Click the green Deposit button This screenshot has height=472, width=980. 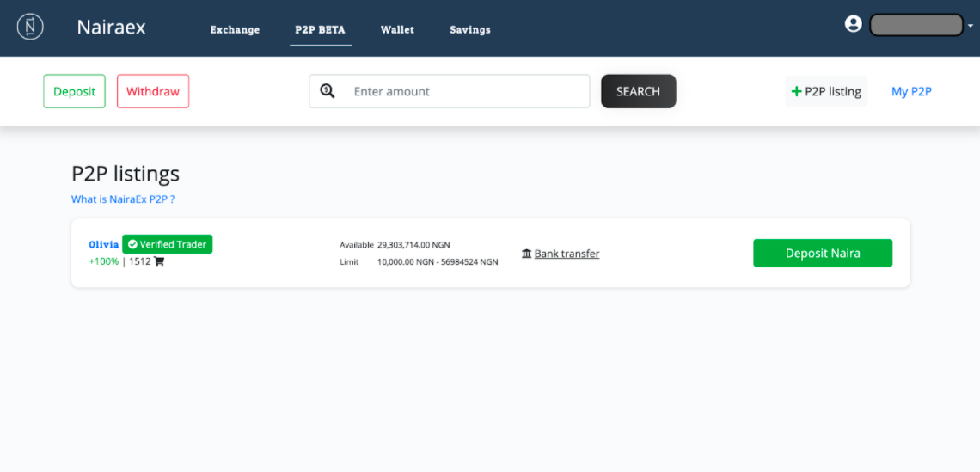[75, 91]
